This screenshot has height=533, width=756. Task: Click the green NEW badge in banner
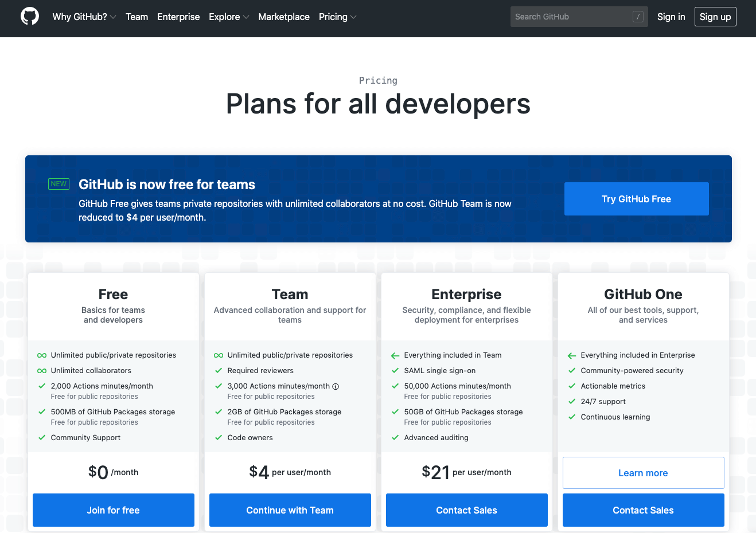click(x=59, y=184)
